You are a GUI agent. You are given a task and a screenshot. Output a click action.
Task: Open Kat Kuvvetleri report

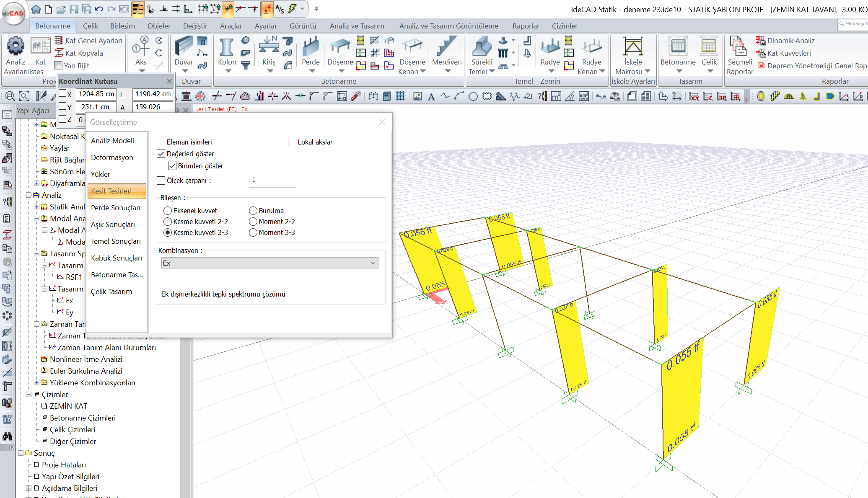[783, 53]
